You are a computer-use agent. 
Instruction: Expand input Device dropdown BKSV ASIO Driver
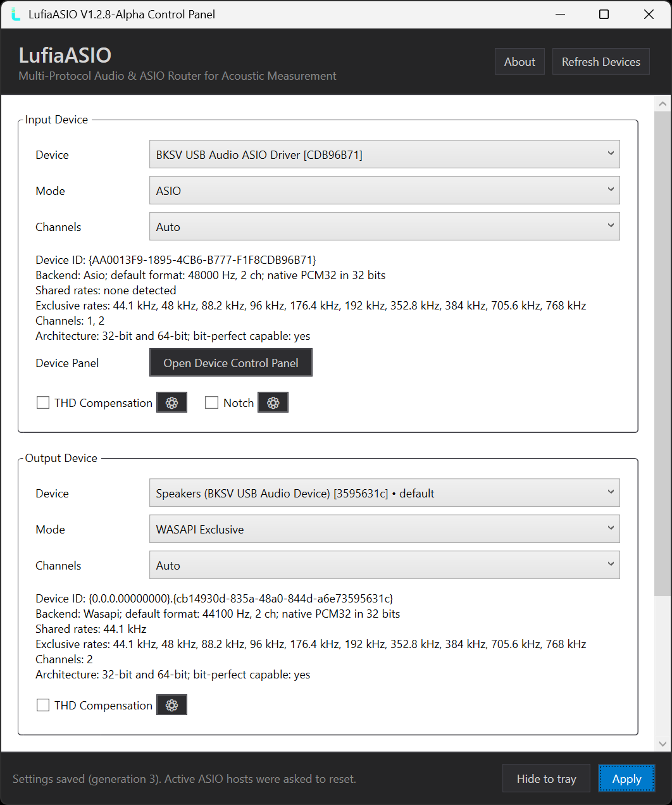[384, 154]
